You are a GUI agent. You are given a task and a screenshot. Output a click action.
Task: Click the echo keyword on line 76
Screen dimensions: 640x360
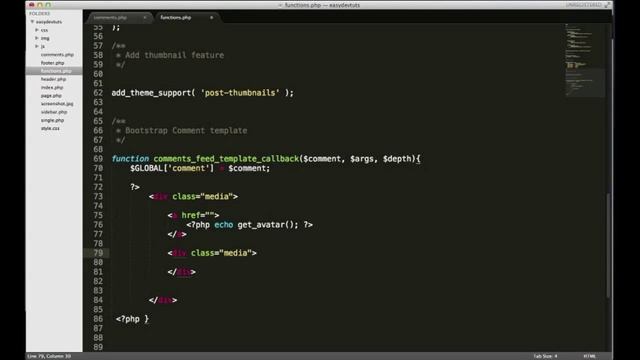(x=224, y=225)
